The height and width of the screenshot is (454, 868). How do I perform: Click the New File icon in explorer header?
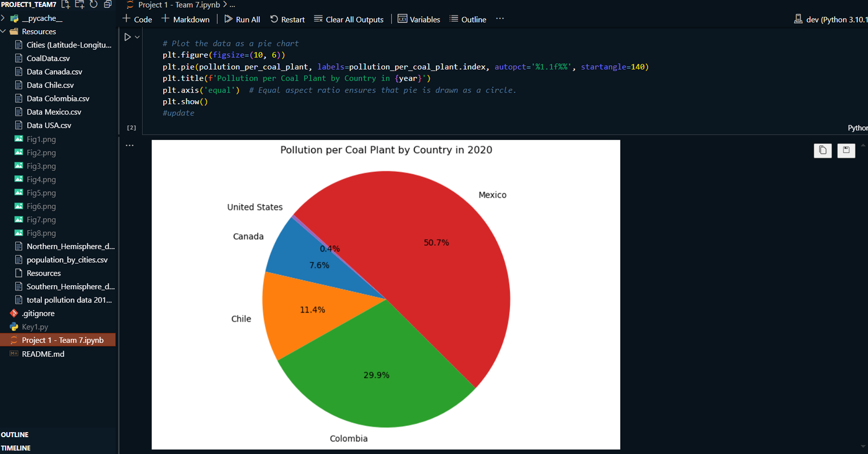click(x=65, y=5)
